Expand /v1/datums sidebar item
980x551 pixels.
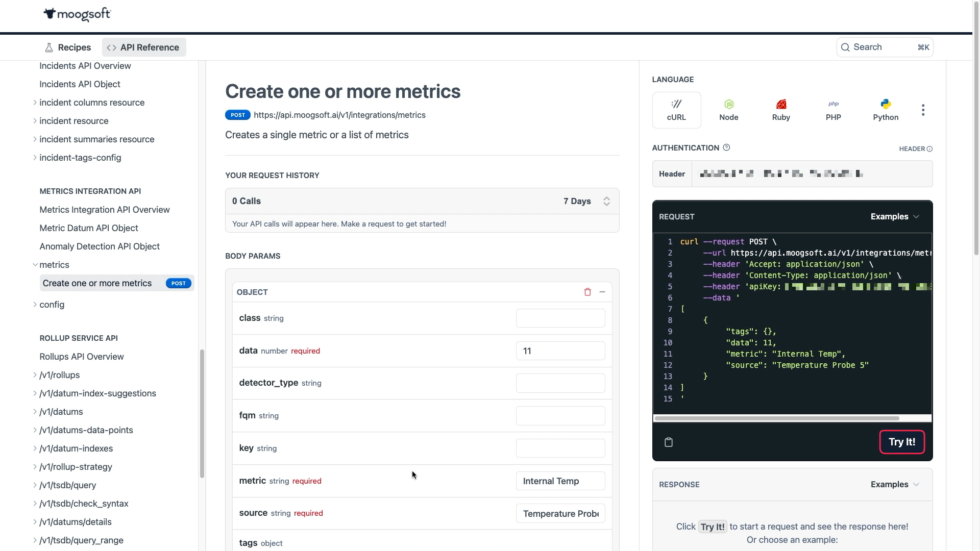(x=35, y=412)
